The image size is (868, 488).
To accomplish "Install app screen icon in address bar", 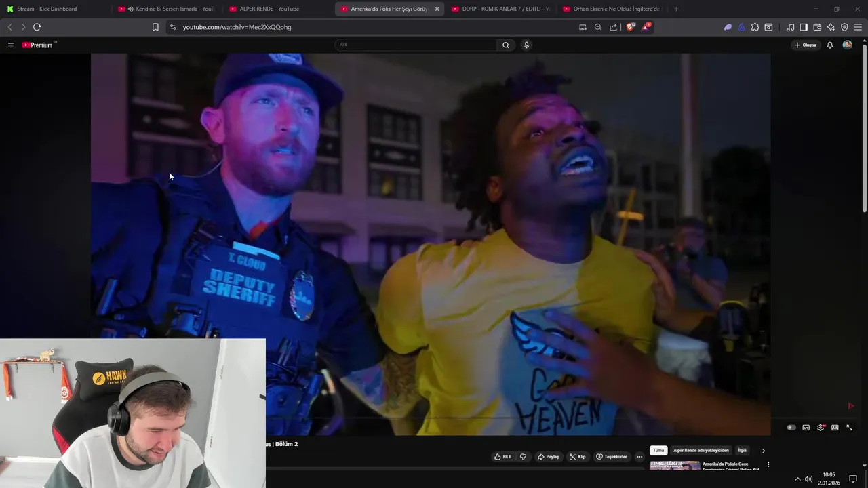I will coord(583,27).
